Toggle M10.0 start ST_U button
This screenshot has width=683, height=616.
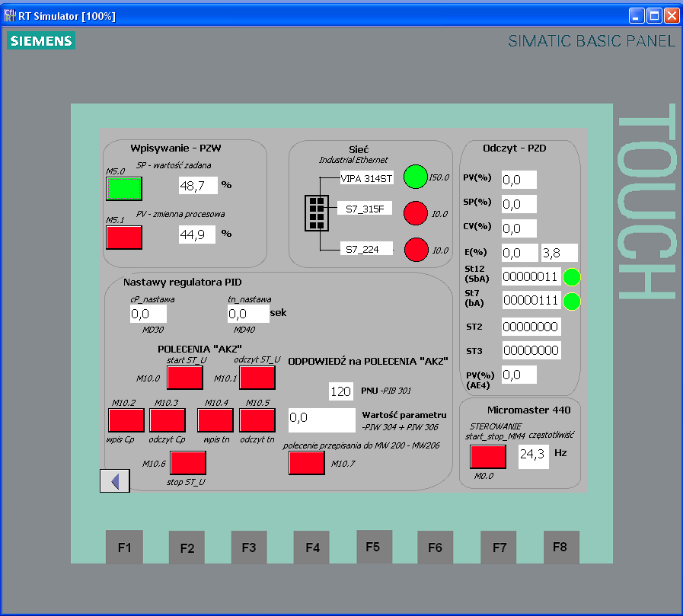[x=185, y=378]
